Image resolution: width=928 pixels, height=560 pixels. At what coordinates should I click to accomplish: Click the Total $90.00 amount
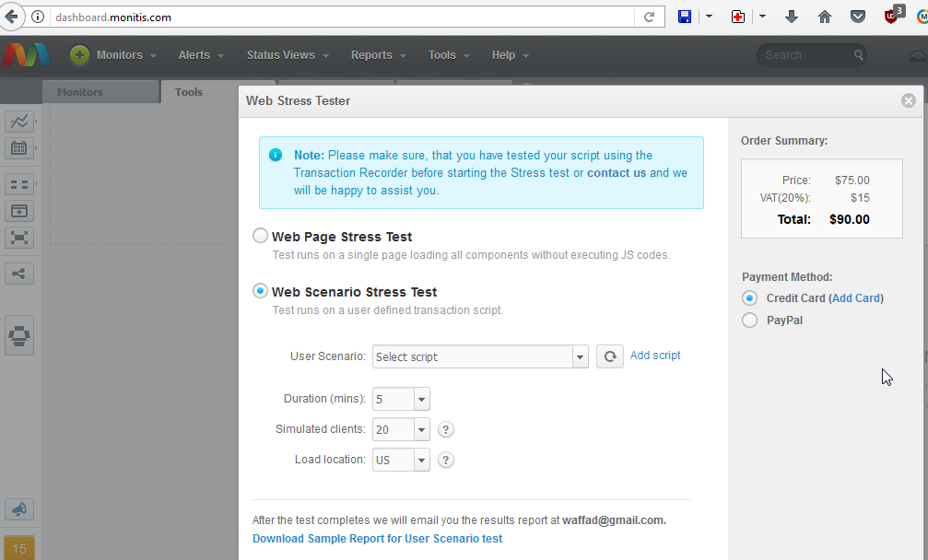(x=850, y=219)
